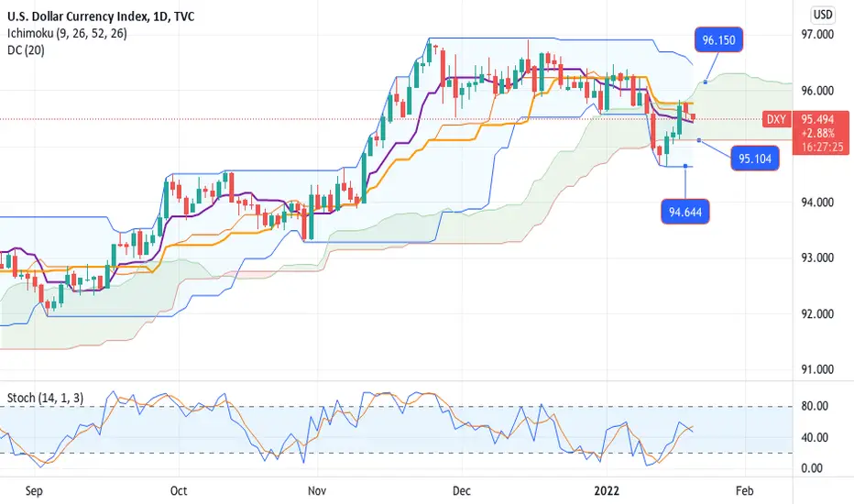Viewport: 854px width, 504px height.
Task: Select the 95.104 price callout label
Action: 755,159
